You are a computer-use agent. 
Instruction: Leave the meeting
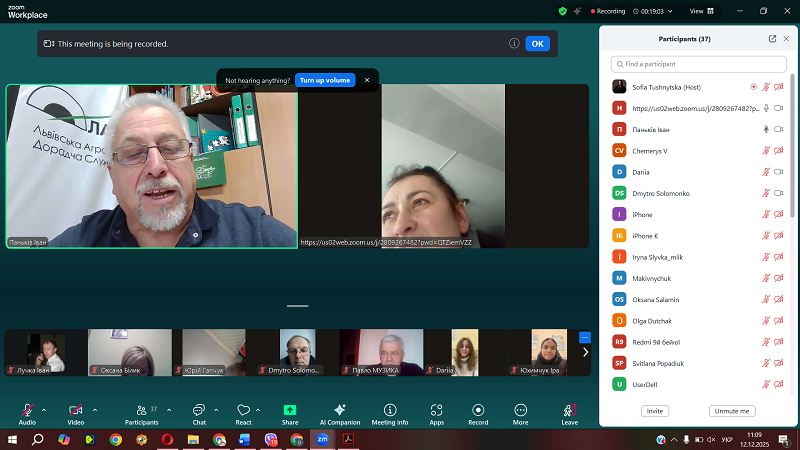(x=569, y=414)
